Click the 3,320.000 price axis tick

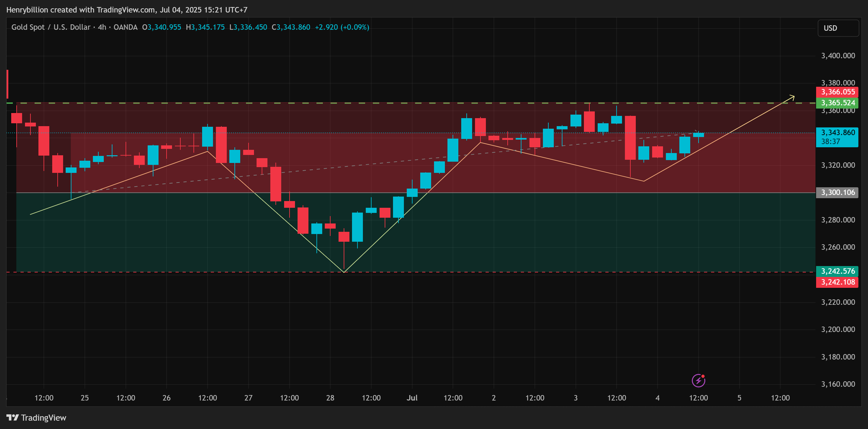pos(838,165)
